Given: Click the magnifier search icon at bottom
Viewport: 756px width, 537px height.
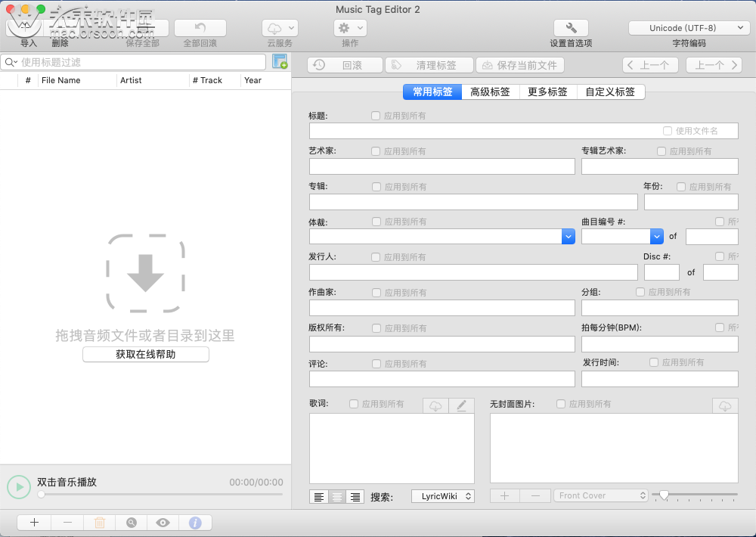Looking at the screenshot, I should click(x=131, y=522).
